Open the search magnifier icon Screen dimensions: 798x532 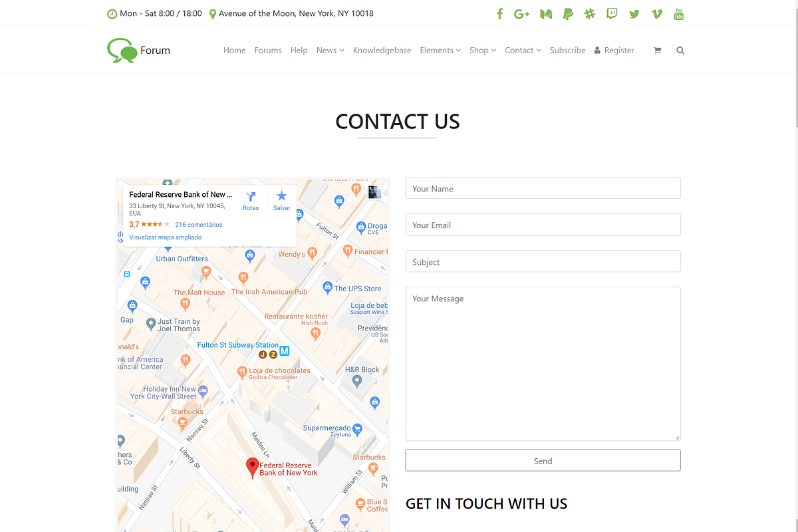click(680, 51)
